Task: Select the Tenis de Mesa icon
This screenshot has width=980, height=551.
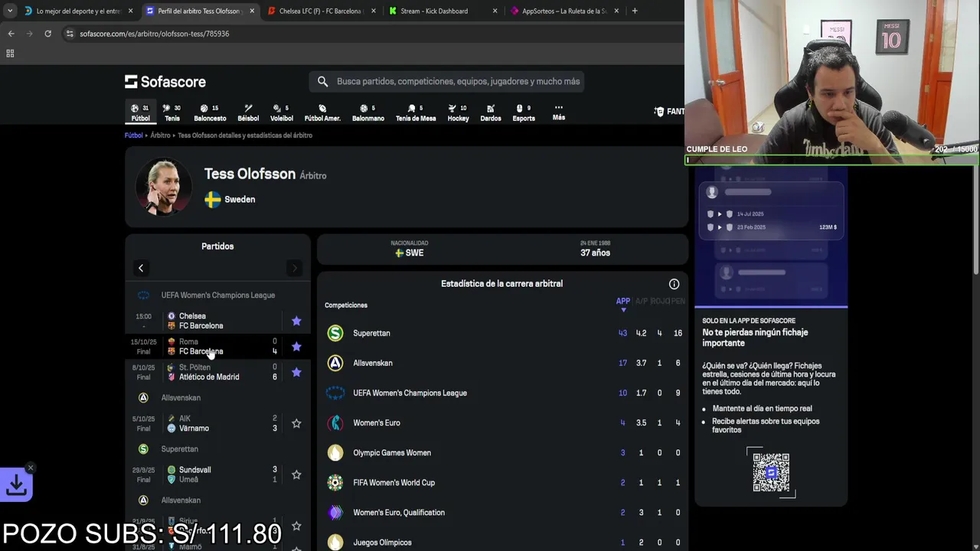Action: (416, 112)
